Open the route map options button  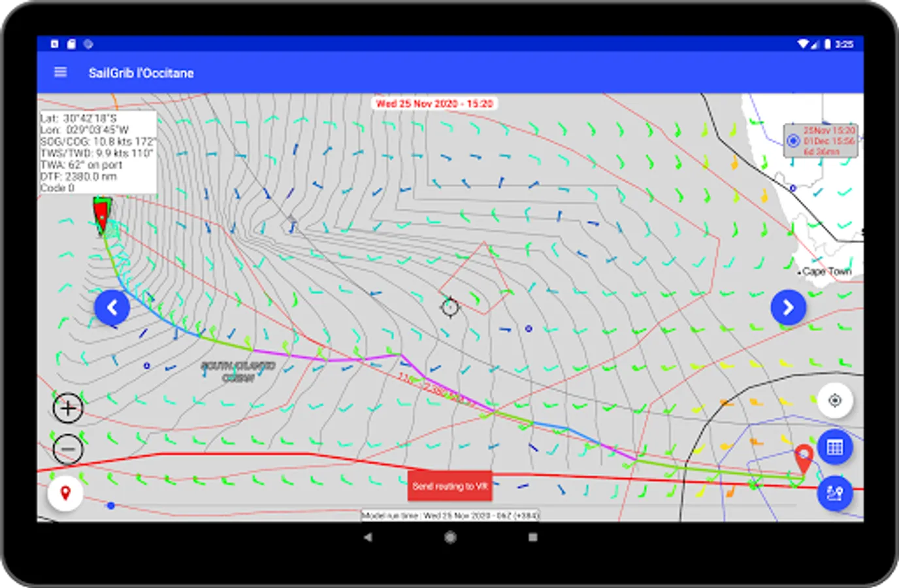pos(835,493)
